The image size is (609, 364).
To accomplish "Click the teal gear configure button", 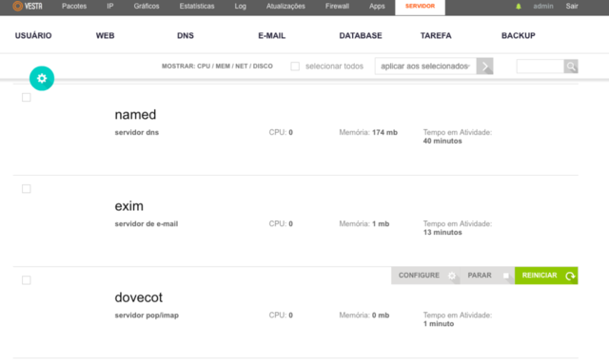I will [42, 78].
